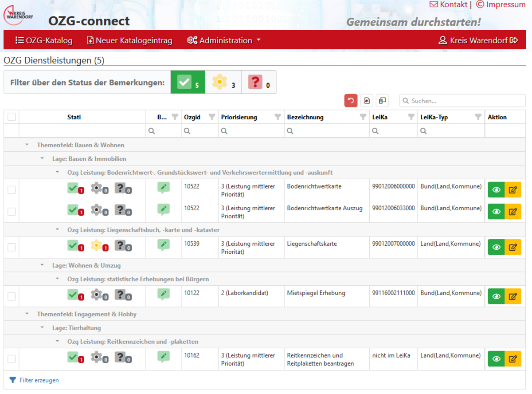Image resolution: width=532 pixels, height=394 pixels.
Task: Open the Impressum link
Action: tap(501, 4)
